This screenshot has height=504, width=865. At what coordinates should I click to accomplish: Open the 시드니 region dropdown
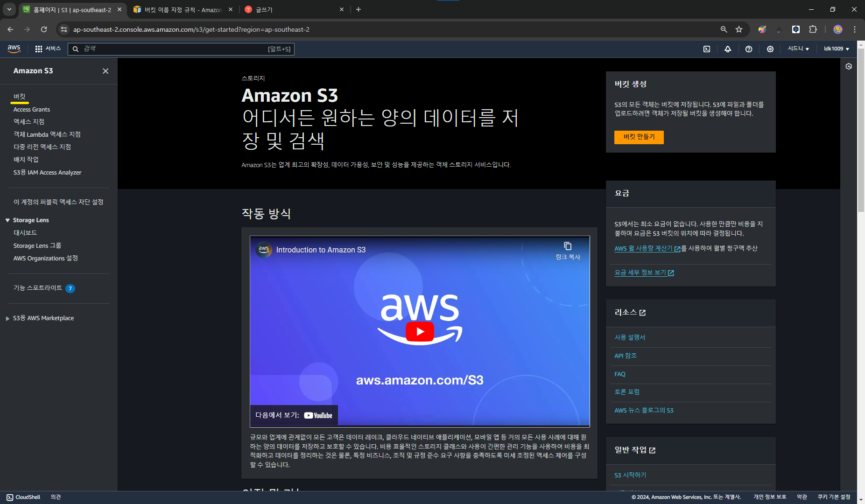click(798, 49)
